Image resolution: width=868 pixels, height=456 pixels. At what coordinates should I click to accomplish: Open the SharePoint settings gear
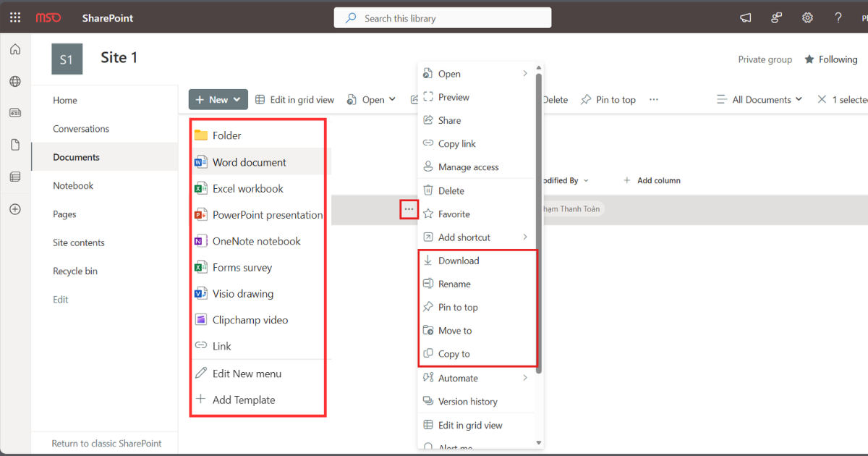[807, 17]
